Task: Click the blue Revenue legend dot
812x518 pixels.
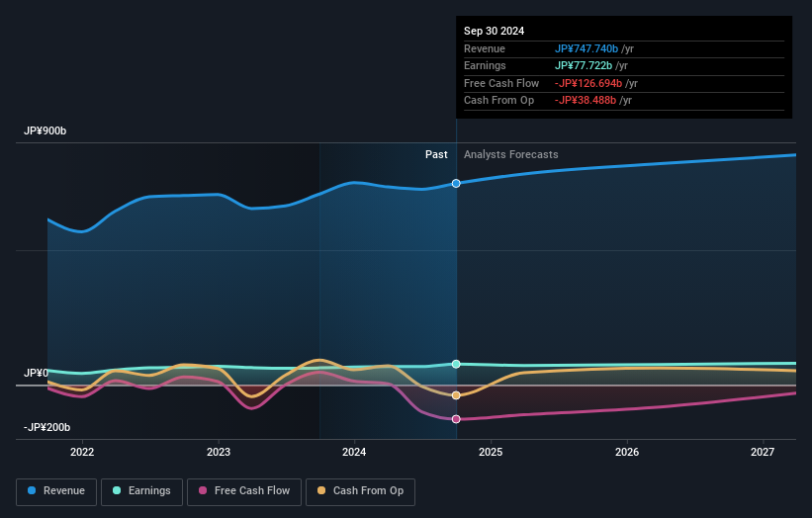Action: 32,490
